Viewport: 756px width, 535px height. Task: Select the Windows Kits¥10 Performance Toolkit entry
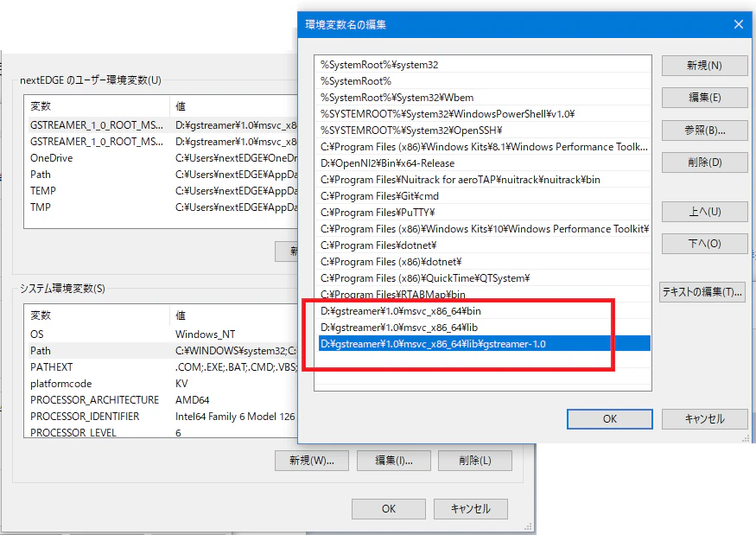[x=482, y=229]
